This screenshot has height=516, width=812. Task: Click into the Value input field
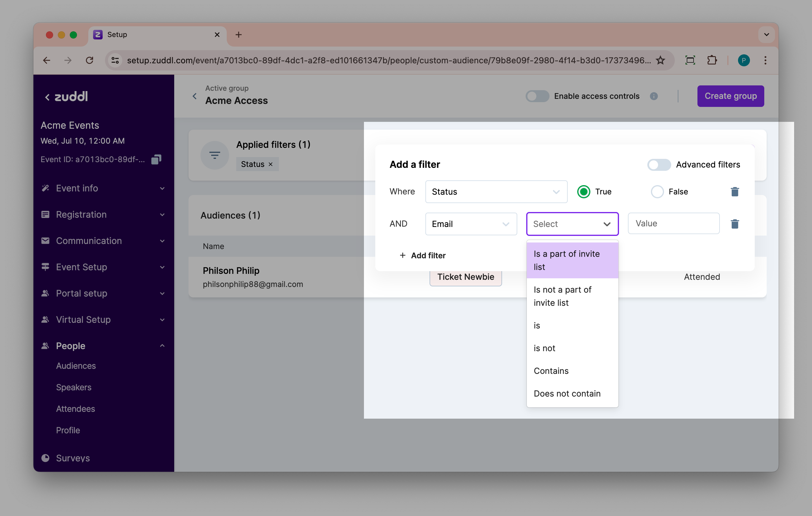[x=673, y=223]
